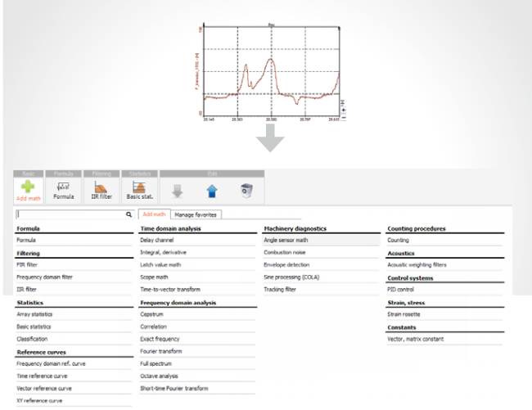Viewport: 532px width, 410px height.
Task: Choose Vector reference curve
Action: (74, 388)
